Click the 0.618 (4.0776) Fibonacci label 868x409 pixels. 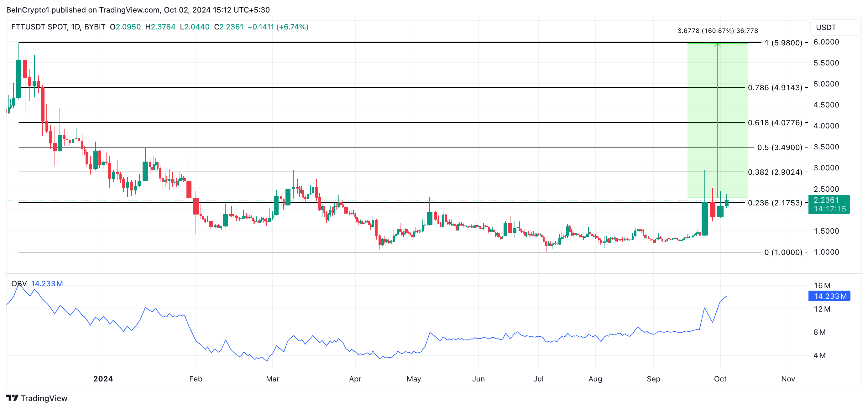coord(775,122)
